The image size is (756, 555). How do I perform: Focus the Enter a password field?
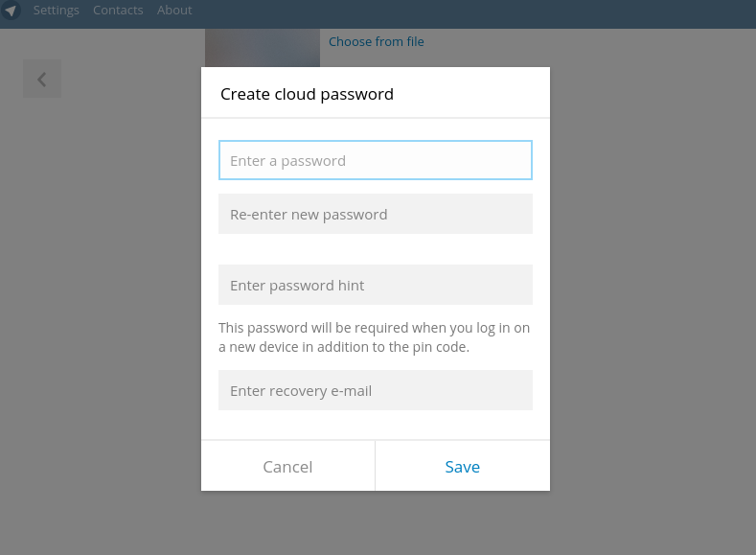tap(375, 161)
